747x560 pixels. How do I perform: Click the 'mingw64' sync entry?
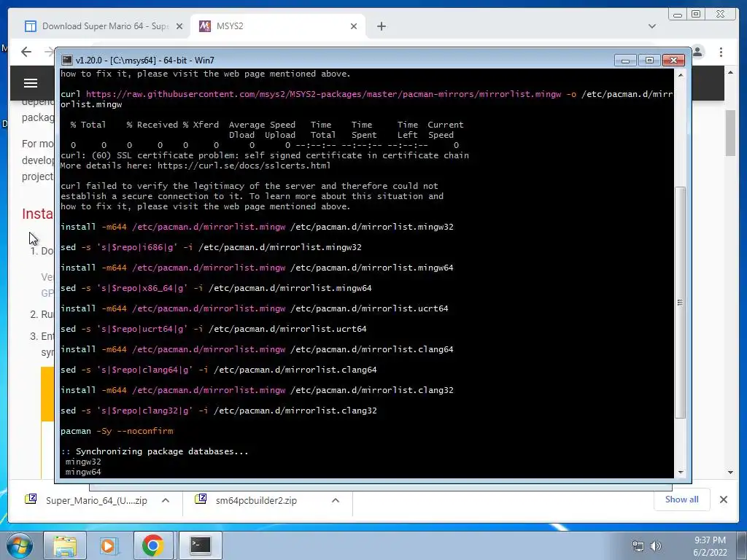tap(83, 472)
